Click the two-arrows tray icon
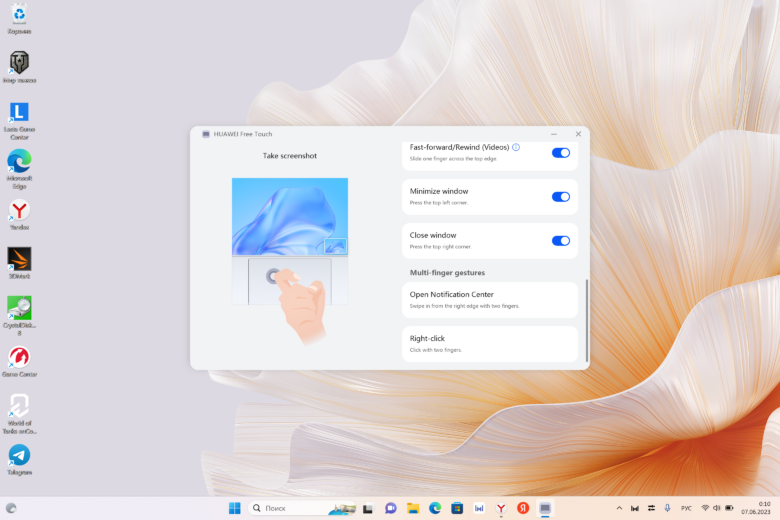The image size is (780, 520). (651, 508)
